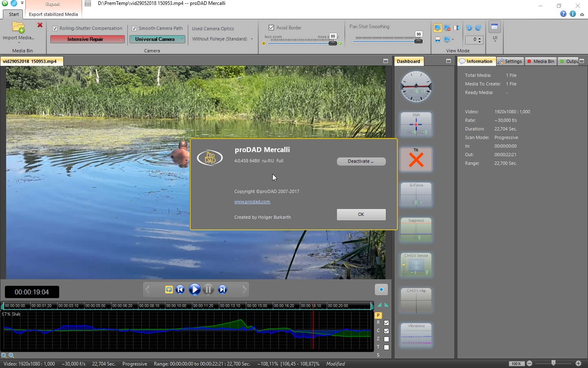Open the www.prodad.com link
Viewport: 588px width, 368px height.
(252, 202)
